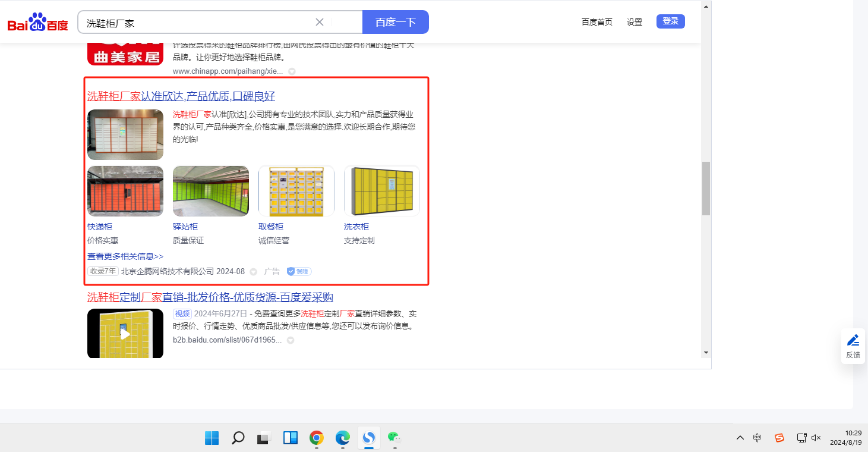This screenshot has width=868, height=452.
Task: Open 设置 menu
Action: pos(635,22)
